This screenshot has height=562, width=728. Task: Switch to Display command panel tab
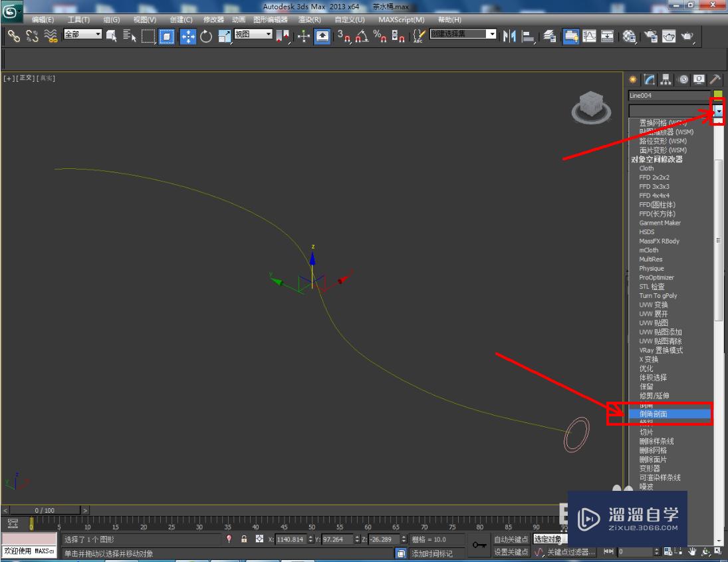(x=699, y=79)
